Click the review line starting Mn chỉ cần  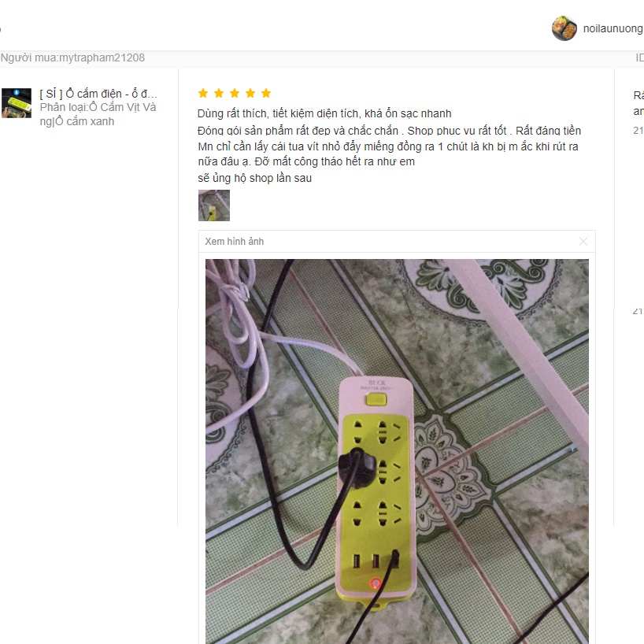point(388,146)
